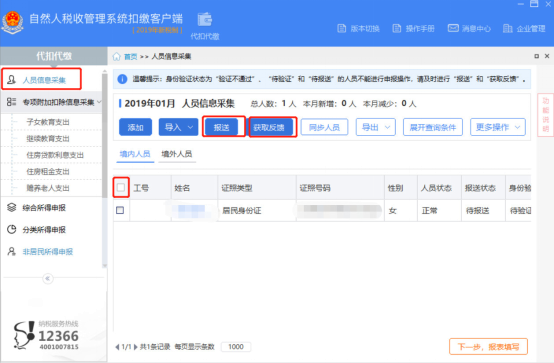Collapse sidebar with double-chevron icon
The image size is (554, 363).
coord(48,279)
